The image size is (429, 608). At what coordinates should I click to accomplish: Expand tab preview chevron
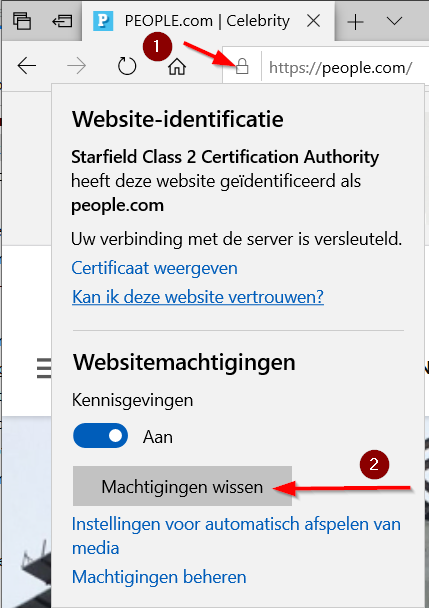tap(394, 20)
